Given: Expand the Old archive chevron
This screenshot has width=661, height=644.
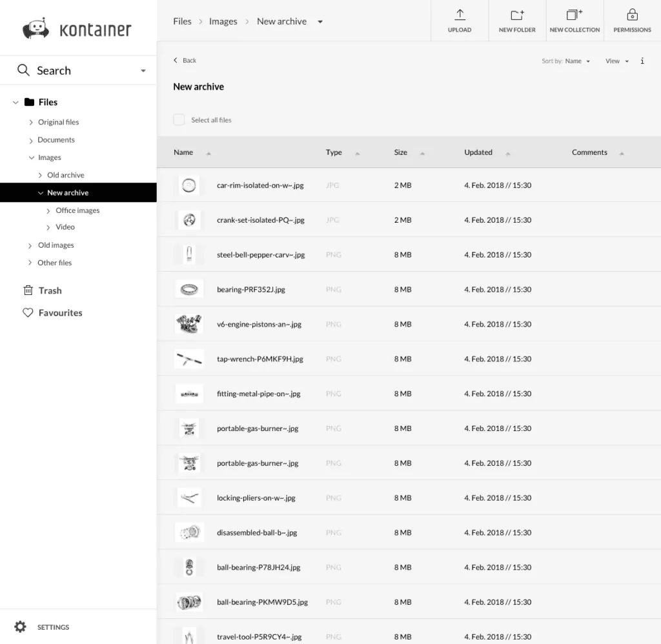Looking at the screenshot, I should click(x=40, y=176).
